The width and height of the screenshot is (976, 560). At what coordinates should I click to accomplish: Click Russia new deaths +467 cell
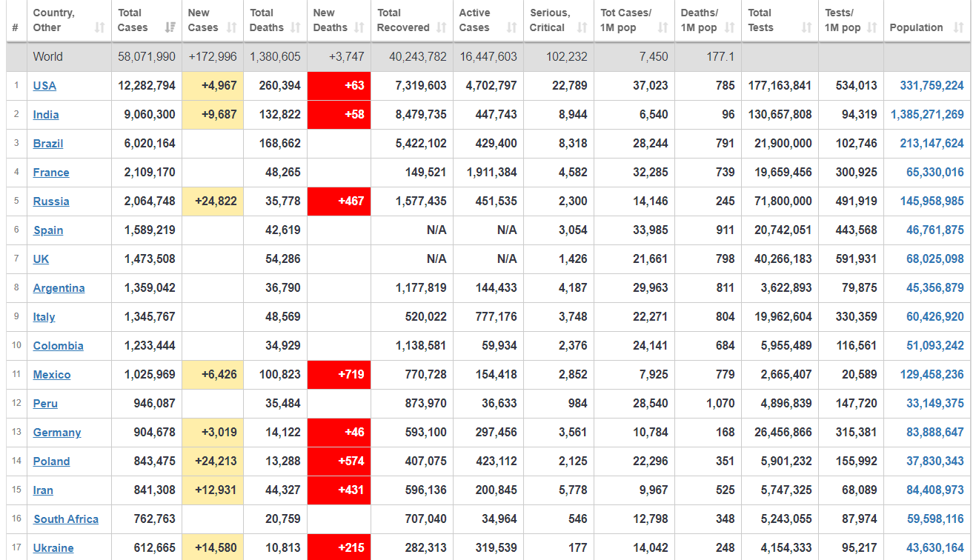(339, 201)
